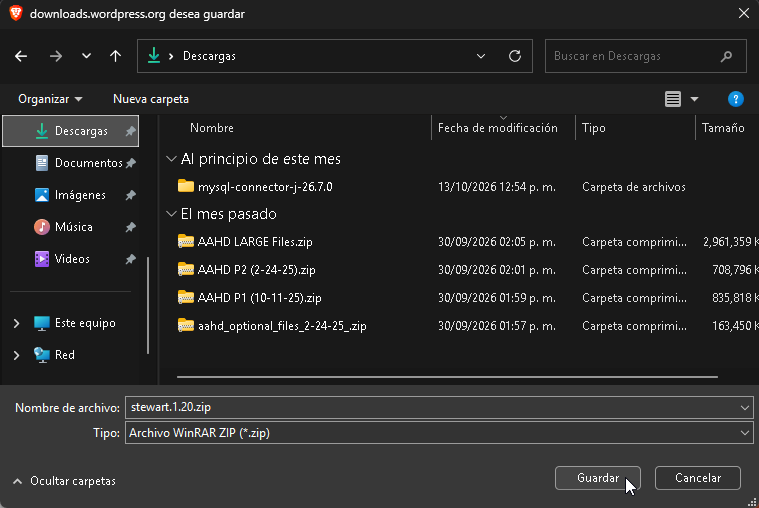Click Carpeta de archivos type cell

pos(634,186)
